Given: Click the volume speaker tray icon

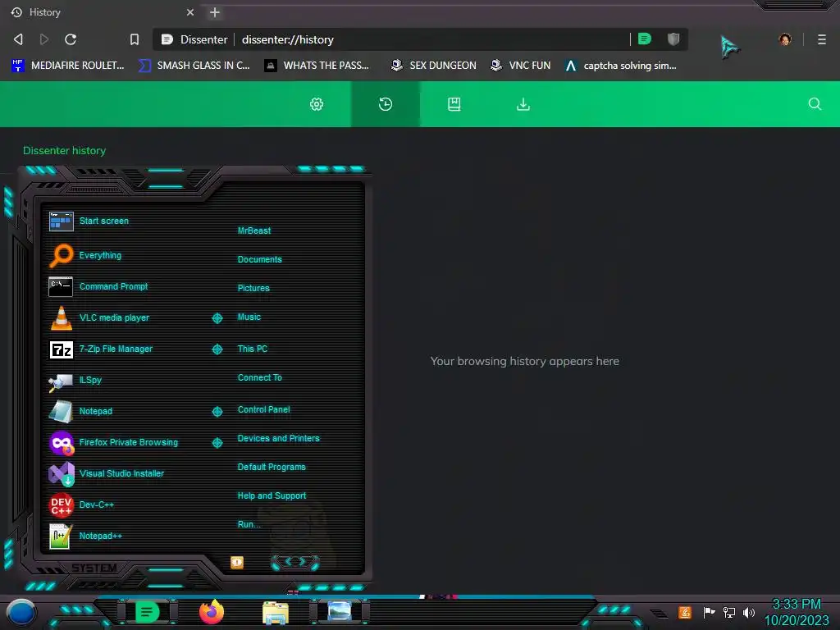Looking at the screenshot, I should click(x=748, y=612).
